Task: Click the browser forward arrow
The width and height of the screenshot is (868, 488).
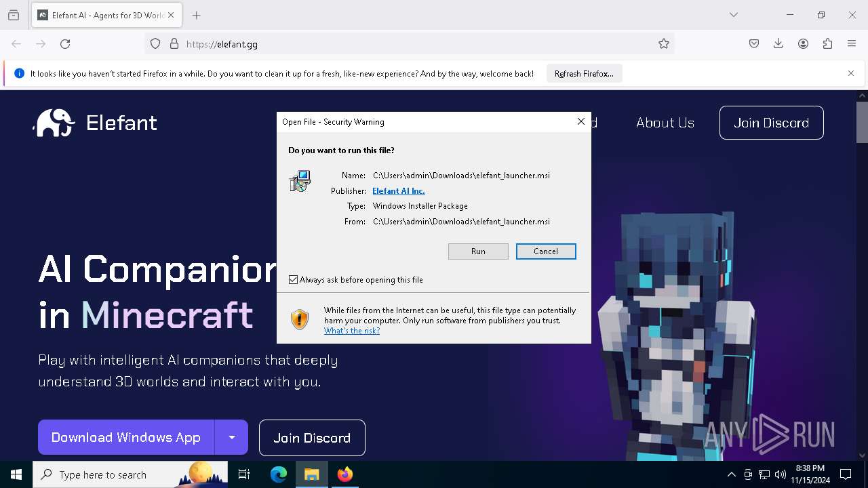Action: click(41, 44)
